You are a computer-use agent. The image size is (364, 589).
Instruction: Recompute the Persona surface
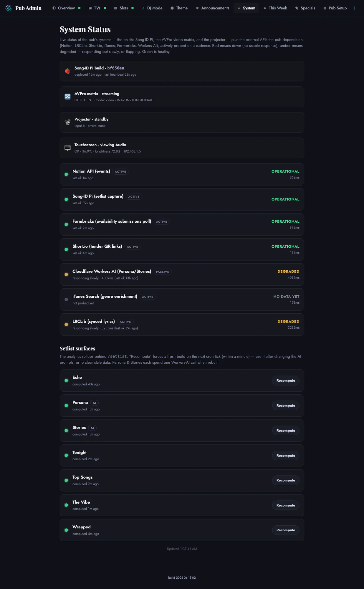pyautogui.click(x=286, y=406)
